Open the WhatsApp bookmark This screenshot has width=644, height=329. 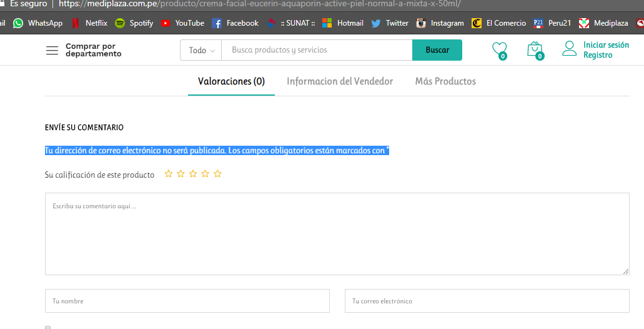coord(37,23)
